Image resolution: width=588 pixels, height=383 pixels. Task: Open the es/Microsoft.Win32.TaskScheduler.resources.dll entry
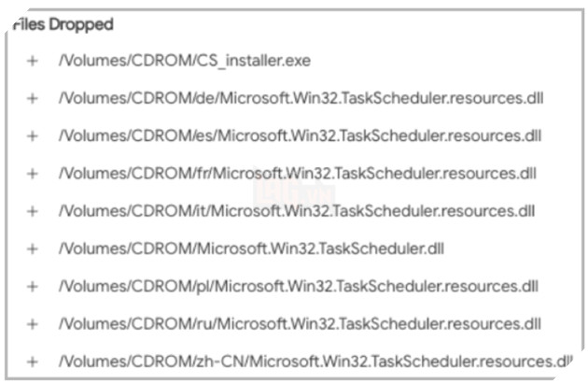click(299, 135)
